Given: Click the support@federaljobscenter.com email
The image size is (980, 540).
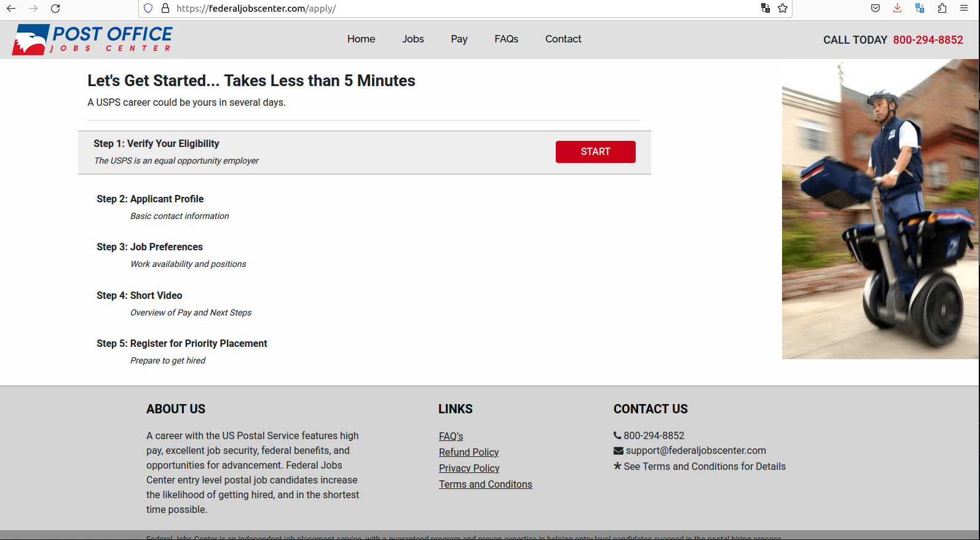Looking at the screenshot, I should point(696,451).
